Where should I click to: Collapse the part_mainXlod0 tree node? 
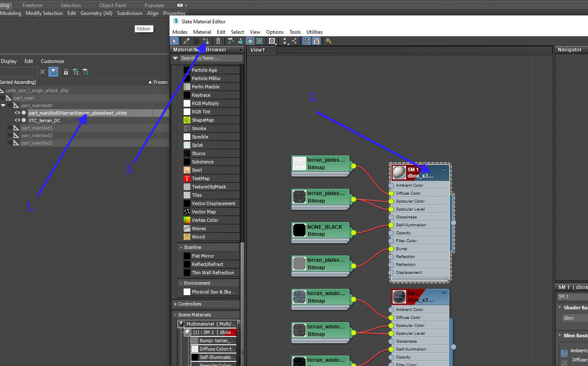coord(3,105)
